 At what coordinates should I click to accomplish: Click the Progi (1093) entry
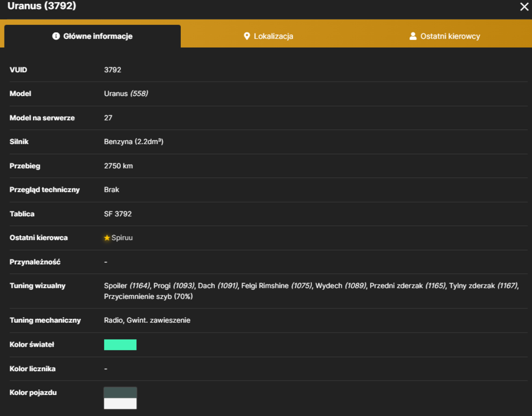pyautogui.click(x=174, y=286)
